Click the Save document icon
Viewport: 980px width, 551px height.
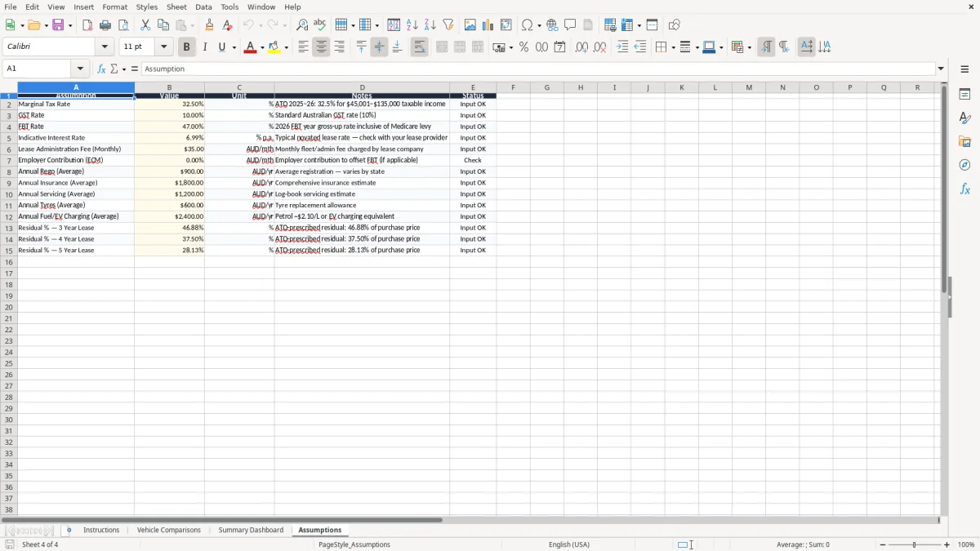[58, 25]
